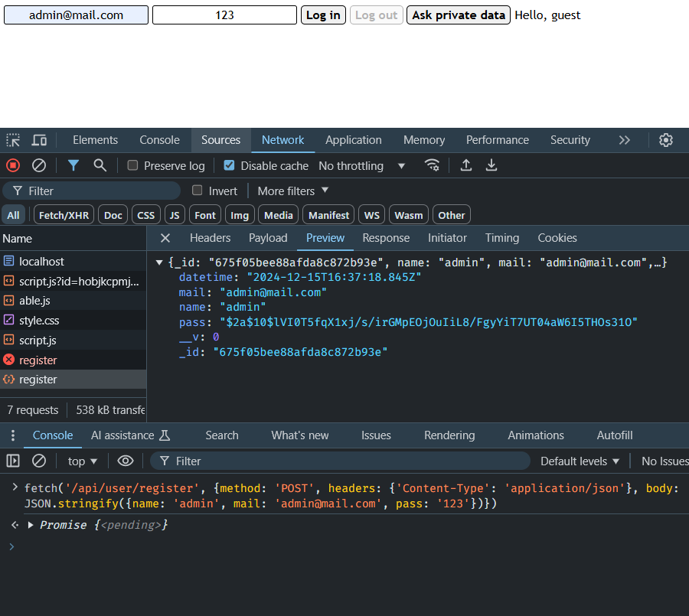Select the inspect element picker icon
The width and height of the screenshot is (689, 616).
pyautogui.click(x=13, y=140)
